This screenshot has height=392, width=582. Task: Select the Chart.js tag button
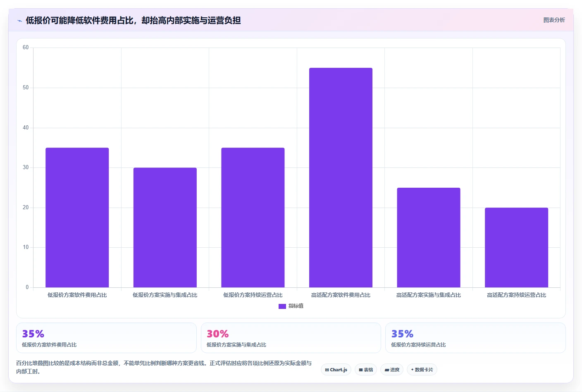(x=336, y=370)
